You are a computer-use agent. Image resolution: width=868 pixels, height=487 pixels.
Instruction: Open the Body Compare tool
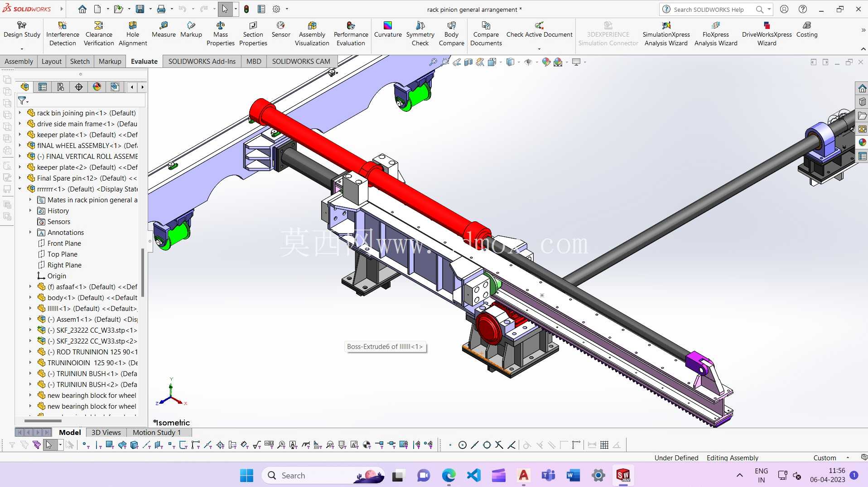(x=451, y=34)
